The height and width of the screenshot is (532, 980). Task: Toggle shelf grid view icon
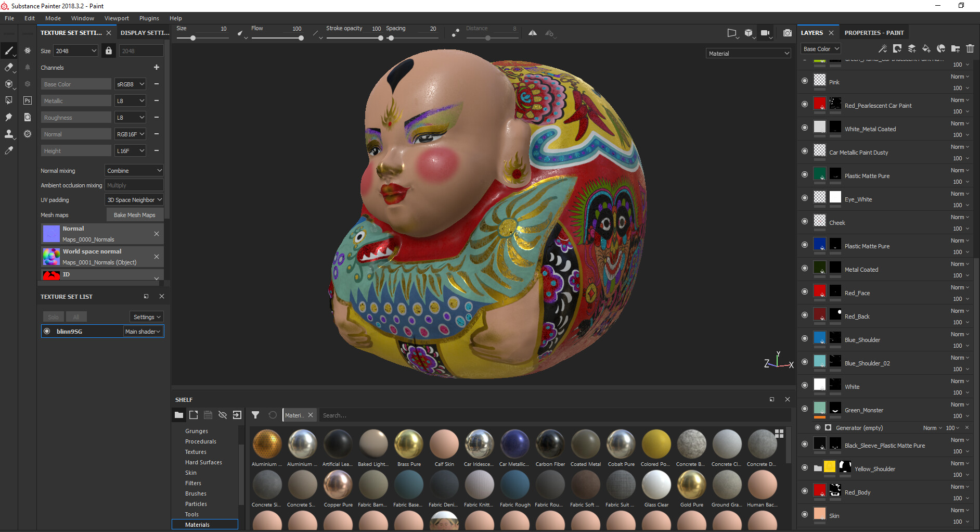779,434
